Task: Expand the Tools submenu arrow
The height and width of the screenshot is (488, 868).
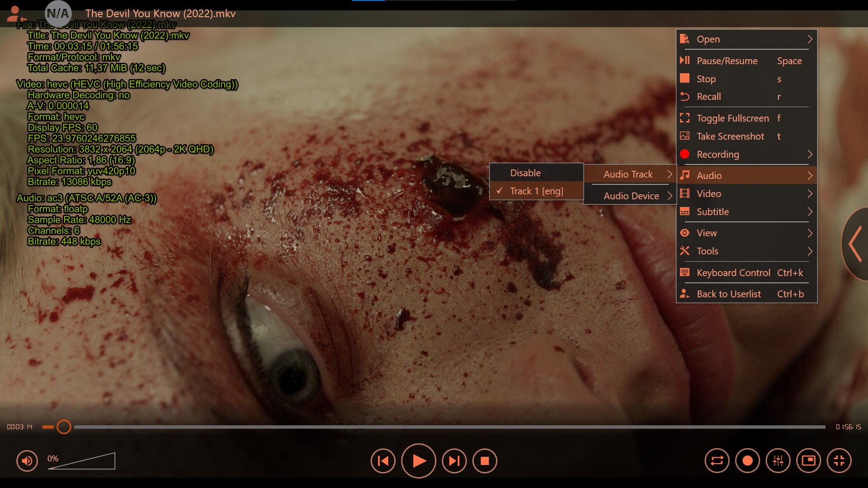Action: click(810, 251)
